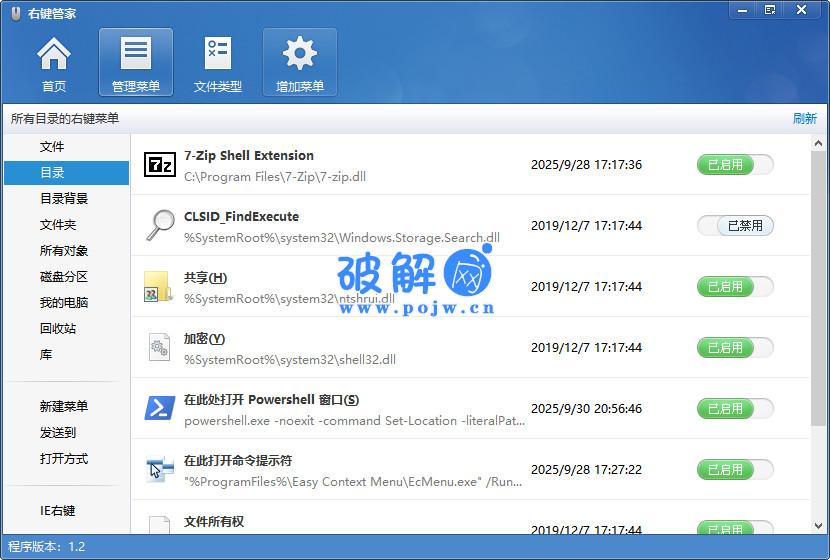Click the date 2025/9/28 17:17:36
Image resolution: width=830 pixels, height=560 pixels.
click(x=587, y=165)
